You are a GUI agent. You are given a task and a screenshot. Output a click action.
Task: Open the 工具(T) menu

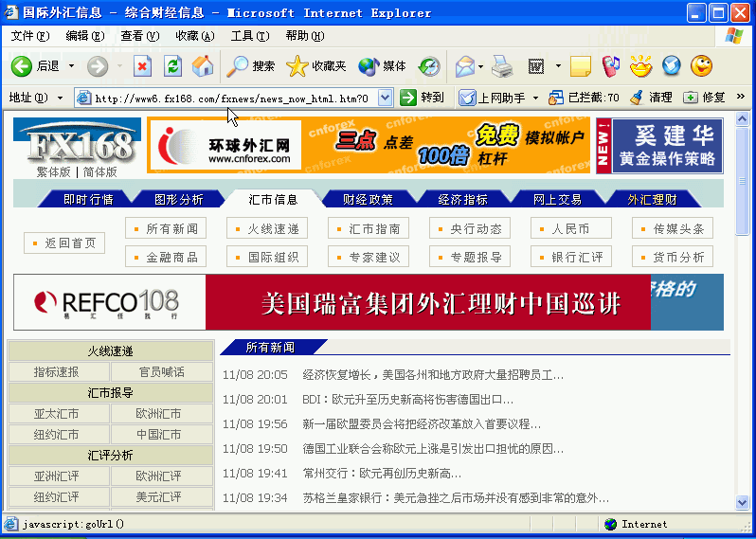pyautogui.click(x=248, y=36)
